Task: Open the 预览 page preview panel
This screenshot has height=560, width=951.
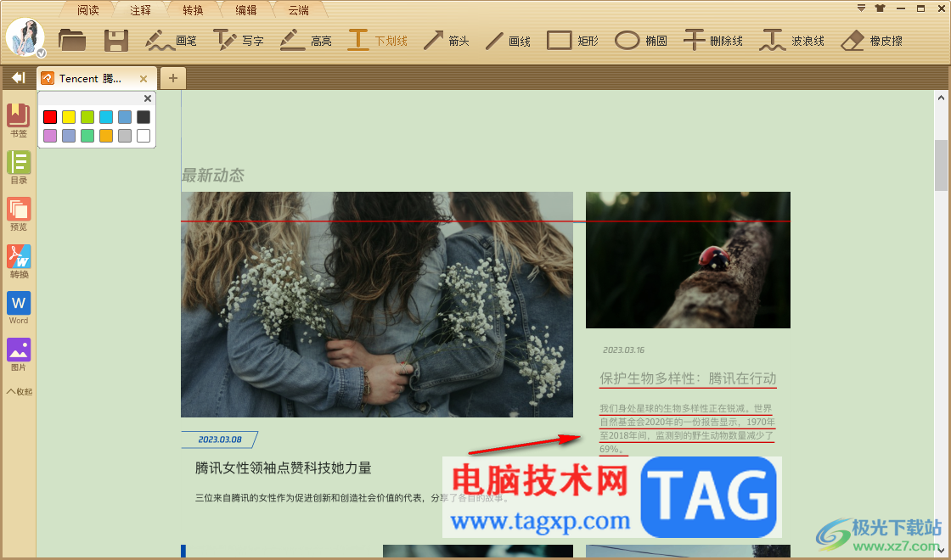Action: click(19, 213)
